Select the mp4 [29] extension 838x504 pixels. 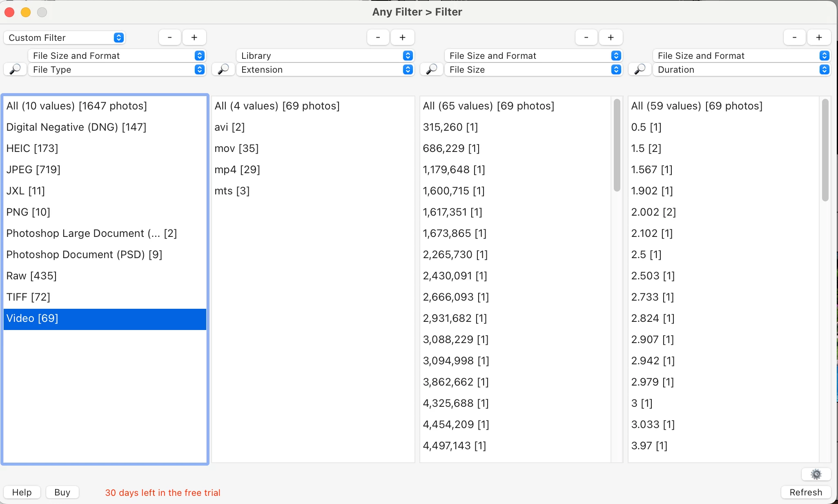point(313,170)
